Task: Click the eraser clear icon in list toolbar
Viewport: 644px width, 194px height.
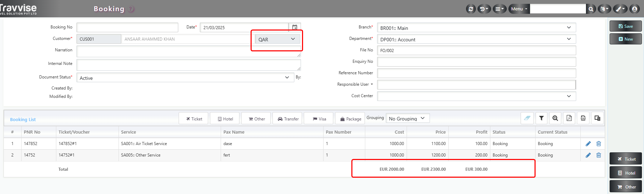Action: [527, 118]
